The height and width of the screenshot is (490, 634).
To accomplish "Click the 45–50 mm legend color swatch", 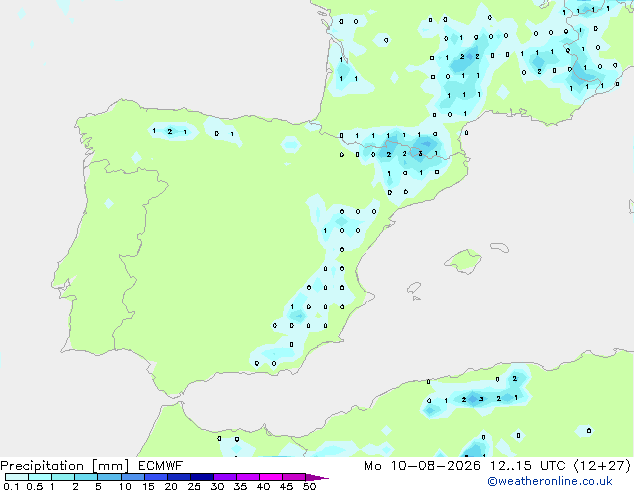I will (x=294, y=477).
